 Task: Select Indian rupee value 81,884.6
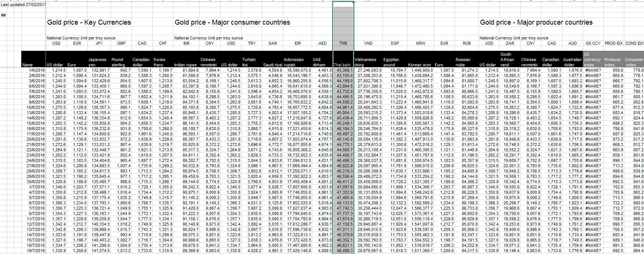point(191,70)
